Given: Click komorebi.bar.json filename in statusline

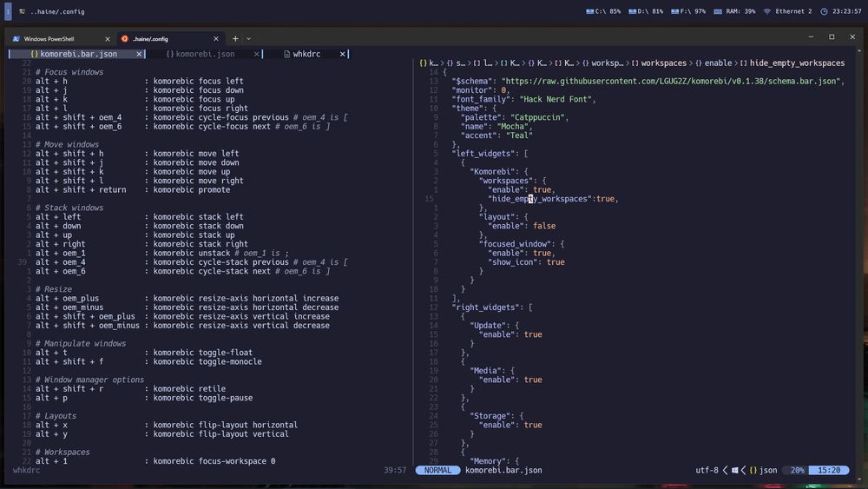Looking at the screenshot, I should click(x=503, y=470).
